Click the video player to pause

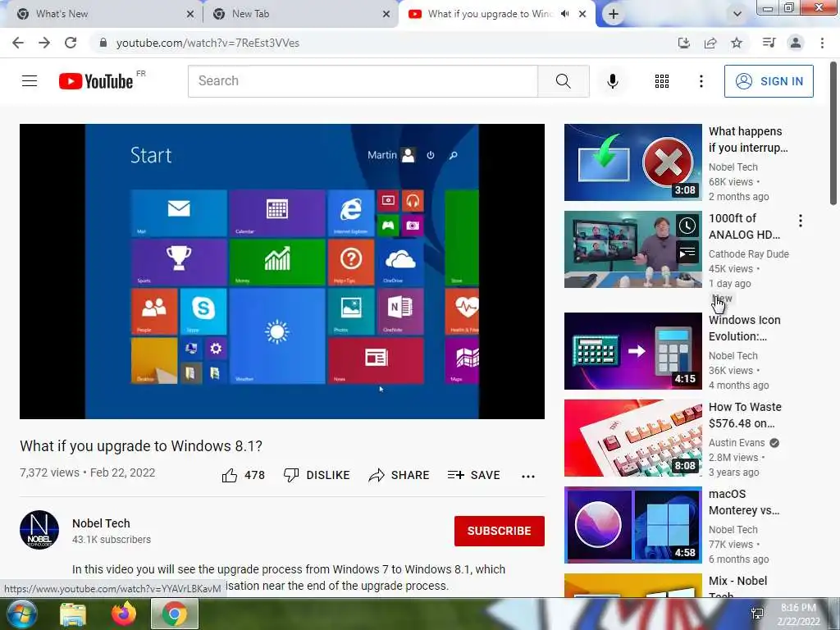[x=282, y=271]
